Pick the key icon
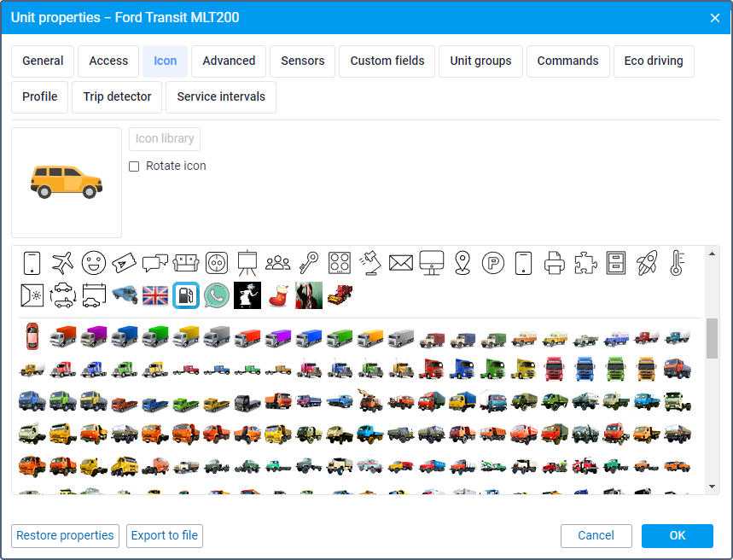This screenshot has height=560, width=733. pos(309,262)
